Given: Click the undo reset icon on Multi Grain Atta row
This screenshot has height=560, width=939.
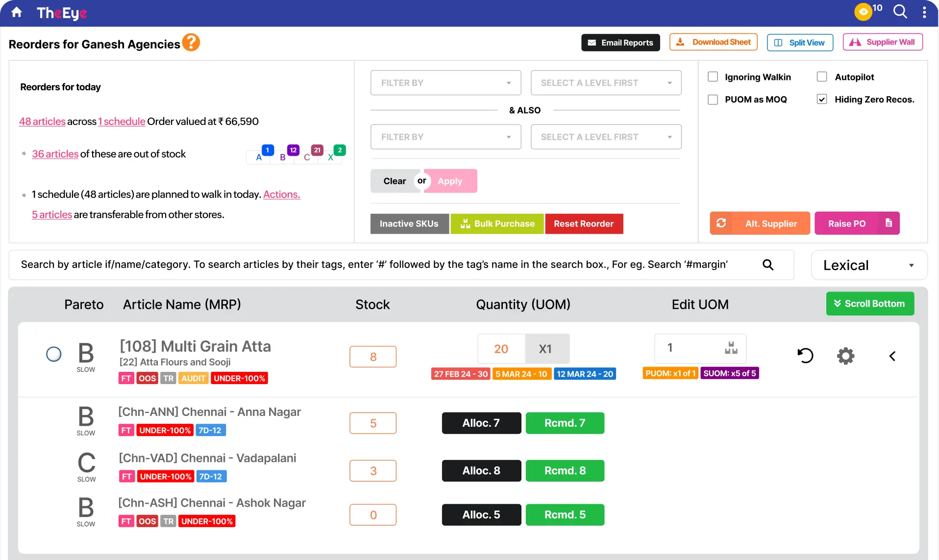Looking at the screenshot, I should (x=805, y=356).
